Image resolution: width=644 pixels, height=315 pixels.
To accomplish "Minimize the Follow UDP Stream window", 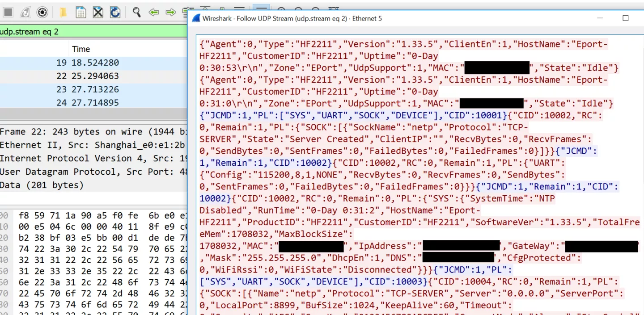I will click(599, 18).
